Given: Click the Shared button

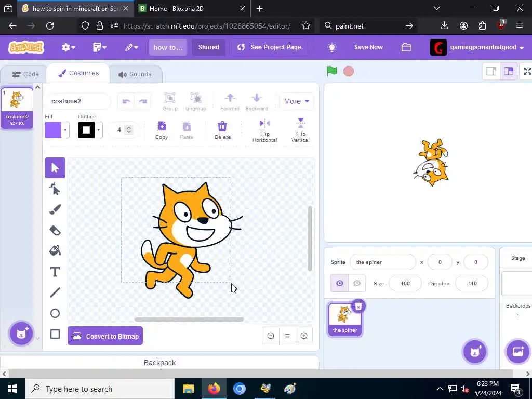Looking at the screenshot, I should coord(209,47).
